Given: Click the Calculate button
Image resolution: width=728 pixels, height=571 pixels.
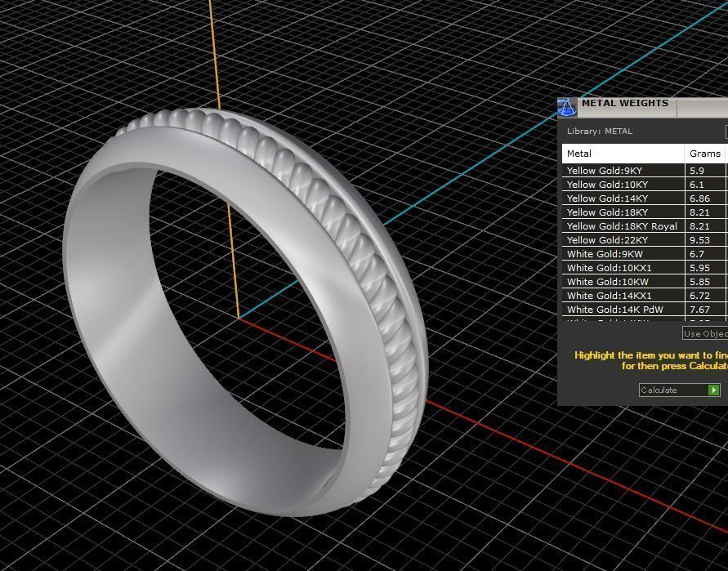Looking at the screenshot, I should [x=680, y=390].
